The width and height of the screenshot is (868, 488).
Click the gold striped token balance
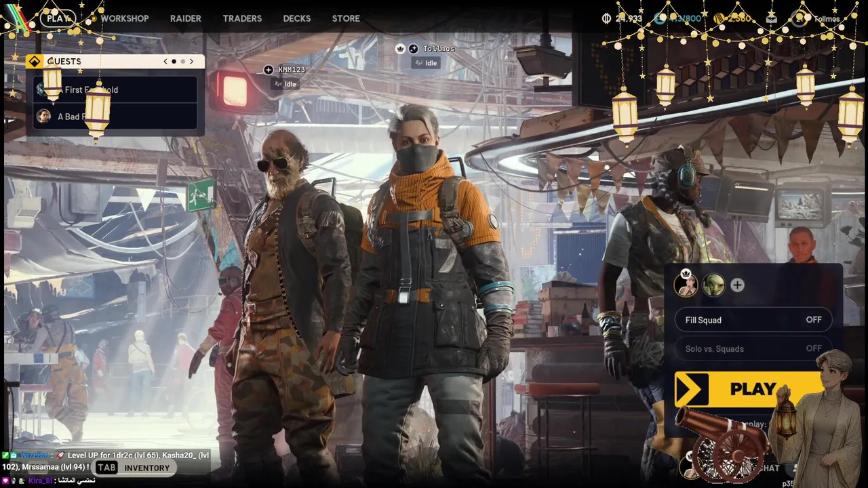tap(731, 18)
